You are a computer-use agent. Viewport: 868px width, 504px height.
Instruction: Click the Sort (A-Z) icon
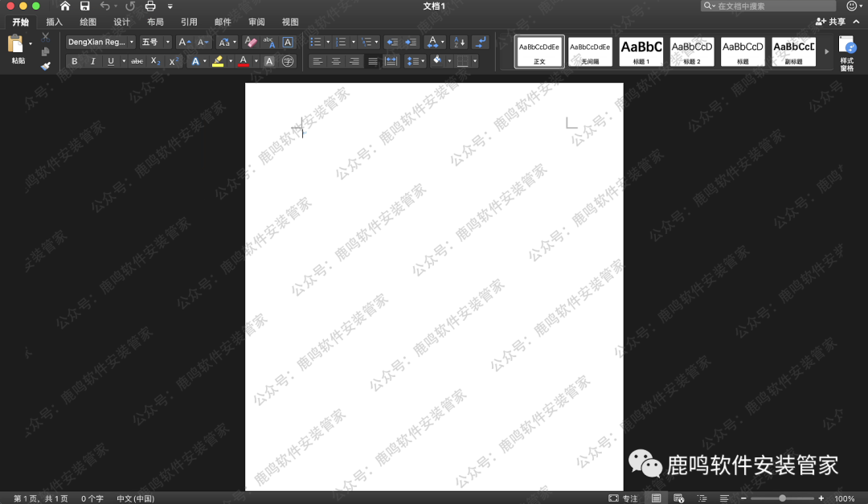(x=458, y=42)
